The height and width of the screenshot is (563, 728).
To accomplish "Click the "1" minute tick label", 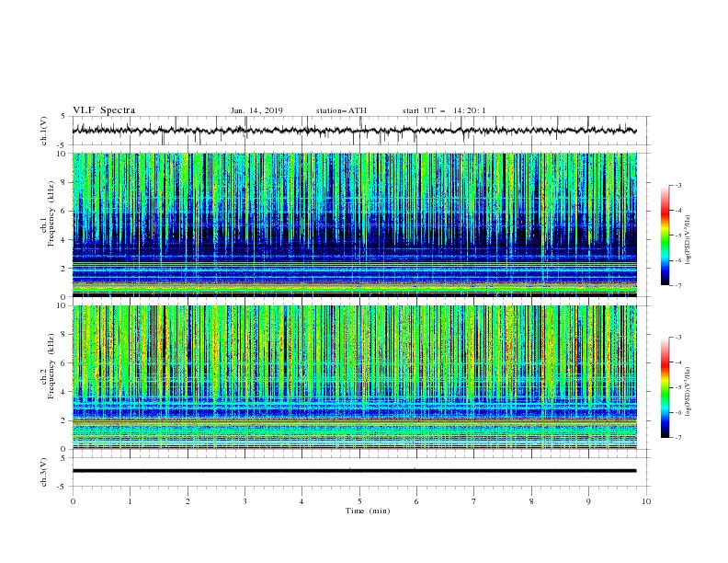I will [x=130, y=501].
